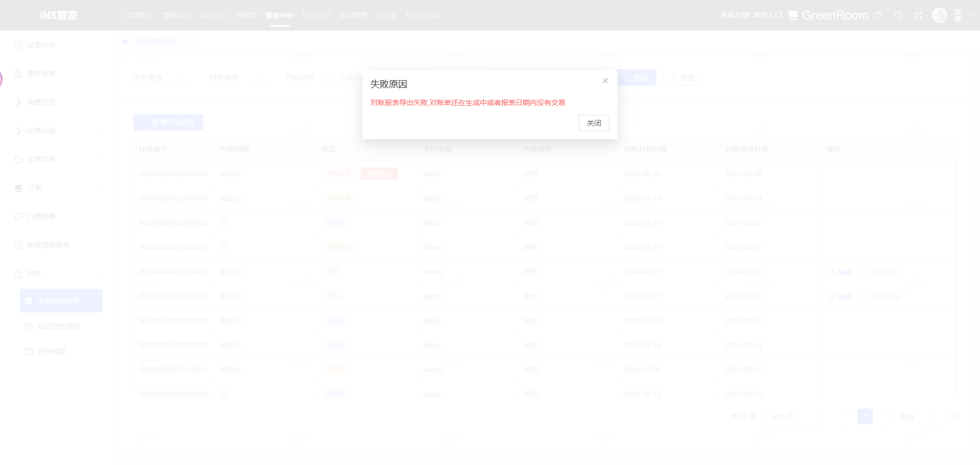Open the 财务分析 top menu
Screen dimensions: 980x465
316,15
